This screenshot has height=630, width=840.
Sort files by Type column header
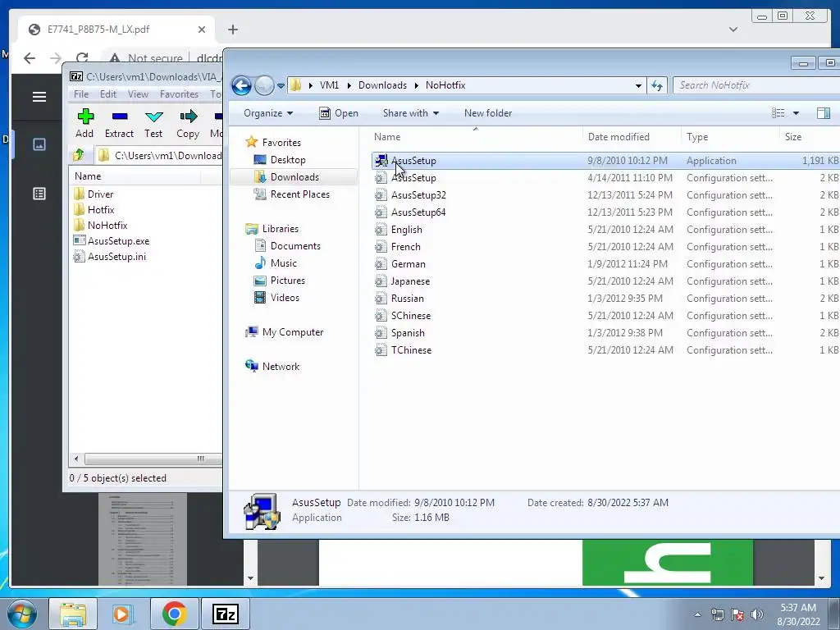[729, 137]
